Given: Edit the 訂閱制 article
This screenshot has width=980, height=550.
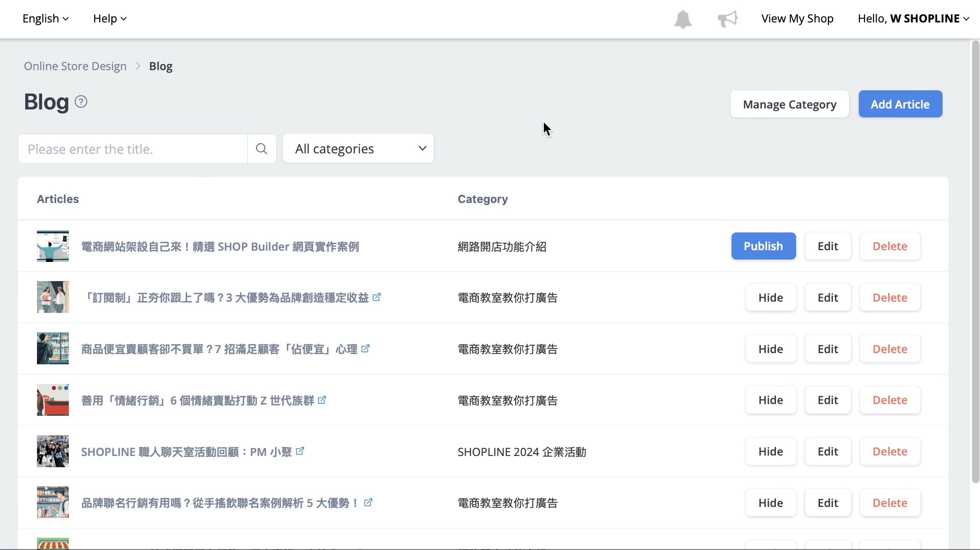Looking at the screenshot, I should [828, 297].
